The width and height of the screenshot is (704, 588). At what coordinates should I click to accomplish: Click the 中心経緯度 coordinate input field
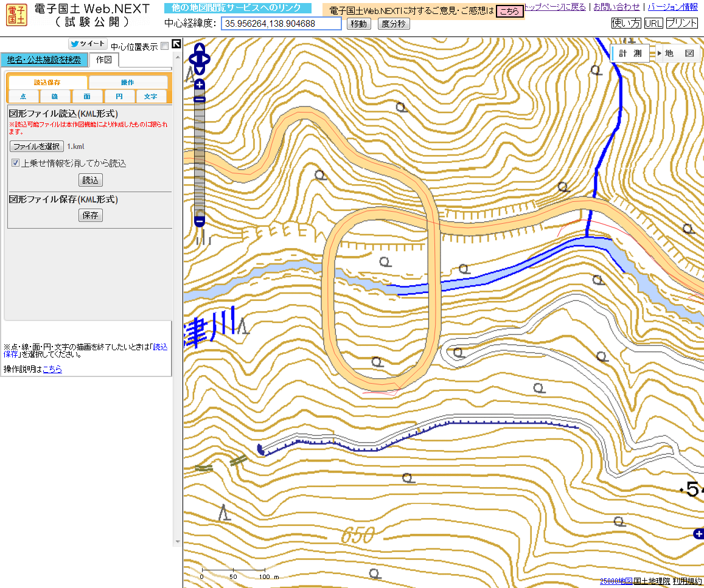coord(281,24)
